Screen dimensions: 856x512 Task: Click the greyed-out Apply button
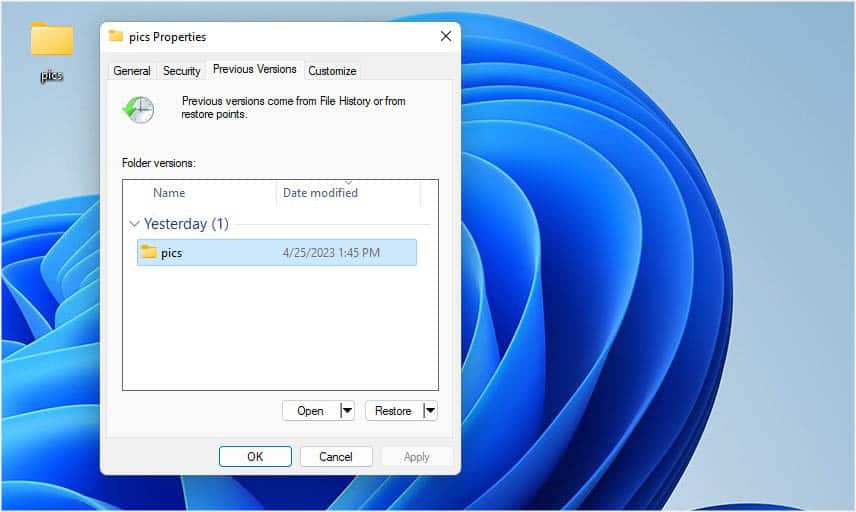pos(417,456)
